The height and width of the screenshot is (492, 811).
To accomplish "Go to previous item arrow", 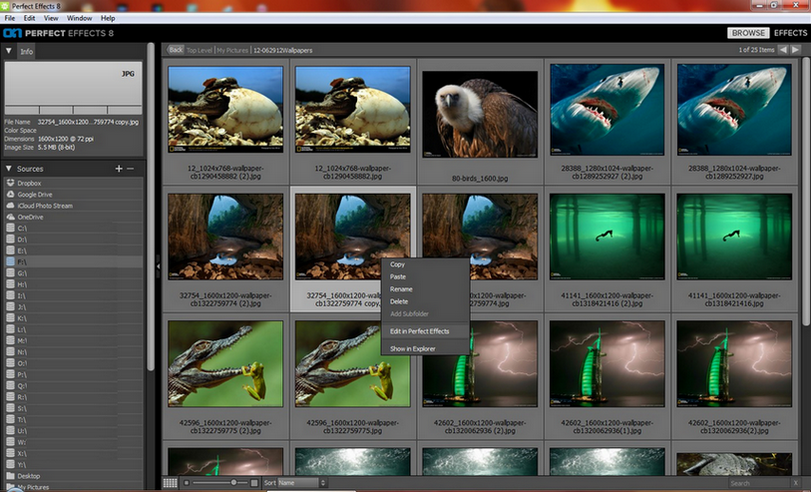I will click(784, 50).
